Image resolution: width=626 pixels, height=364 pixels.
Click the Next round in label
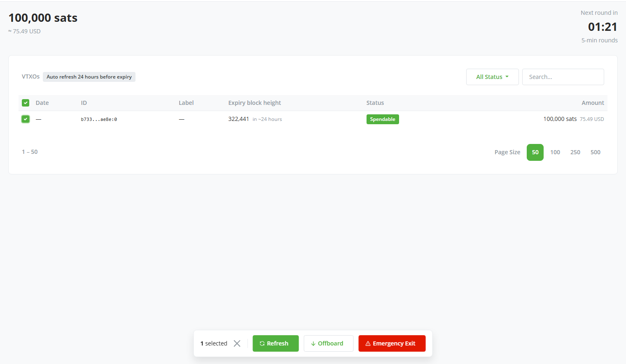pos(599,13)
